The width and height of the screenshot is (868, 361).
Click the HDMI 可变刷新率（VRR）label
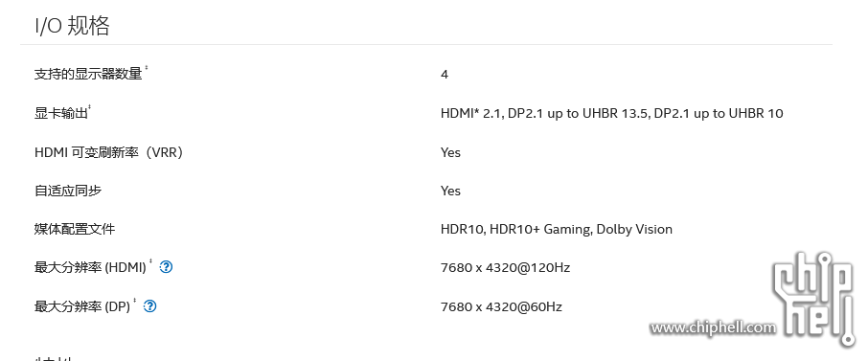[x=108, y=152]
